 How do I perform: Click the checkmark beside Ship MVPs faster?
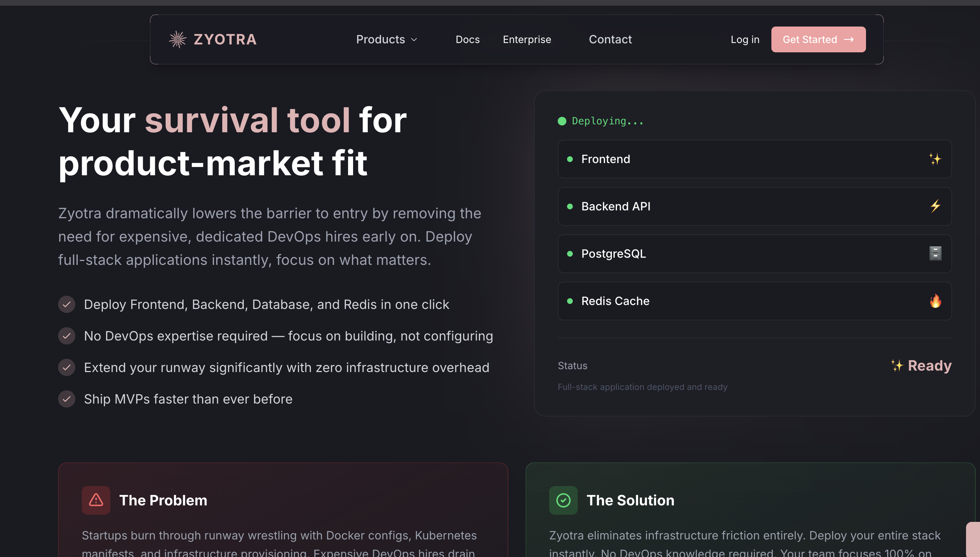(x=67, y=399)
